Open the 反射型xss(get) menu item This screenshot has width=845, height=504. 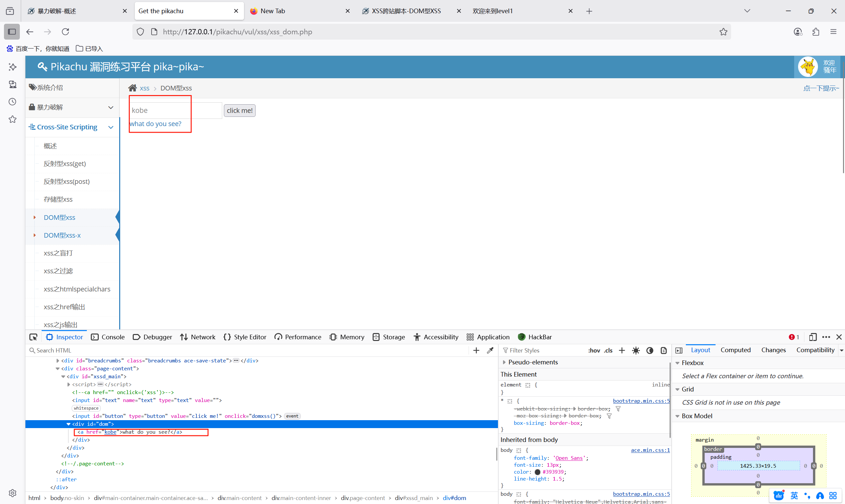click(65, 164)
